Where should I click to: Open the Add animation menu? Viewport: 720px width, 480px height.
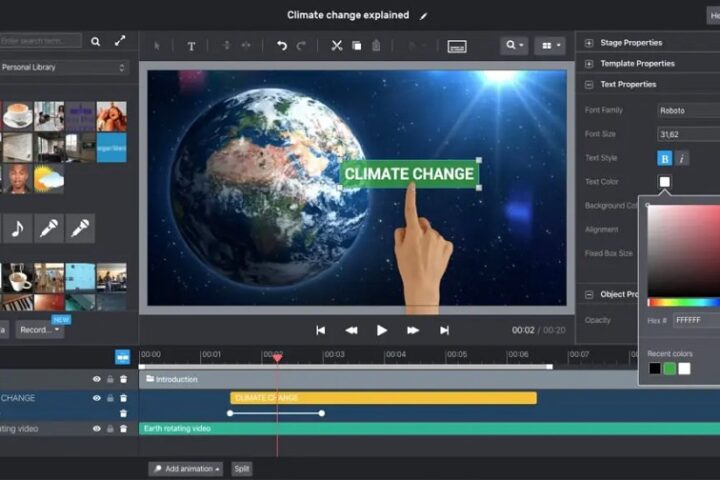click(x=186, y=469)
